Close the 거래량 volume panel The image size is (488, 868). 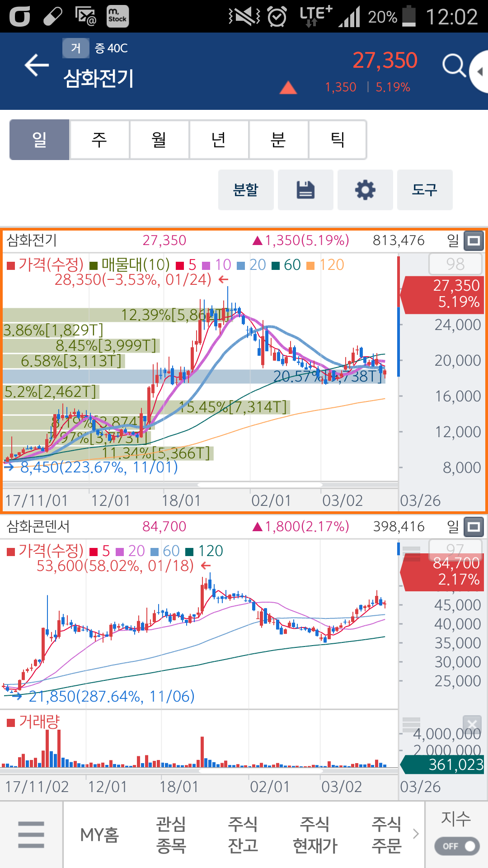472,725
